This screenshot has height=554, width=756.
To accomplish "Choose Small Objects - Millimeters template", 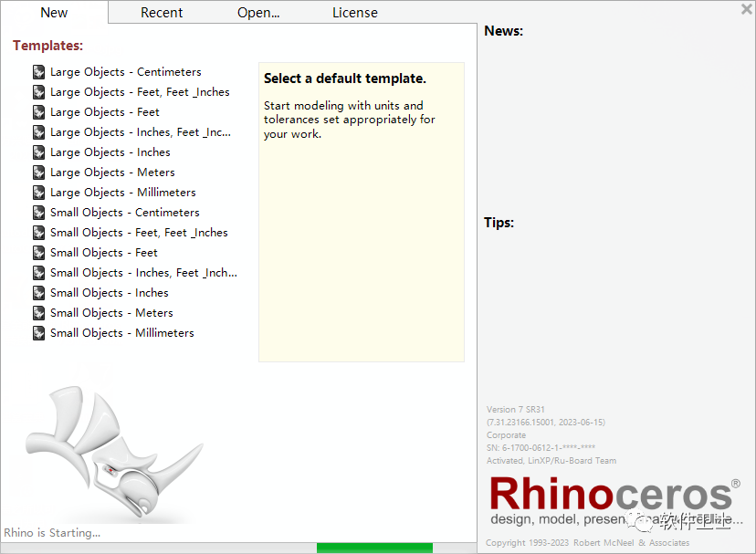I will click(x=122, y=333).
